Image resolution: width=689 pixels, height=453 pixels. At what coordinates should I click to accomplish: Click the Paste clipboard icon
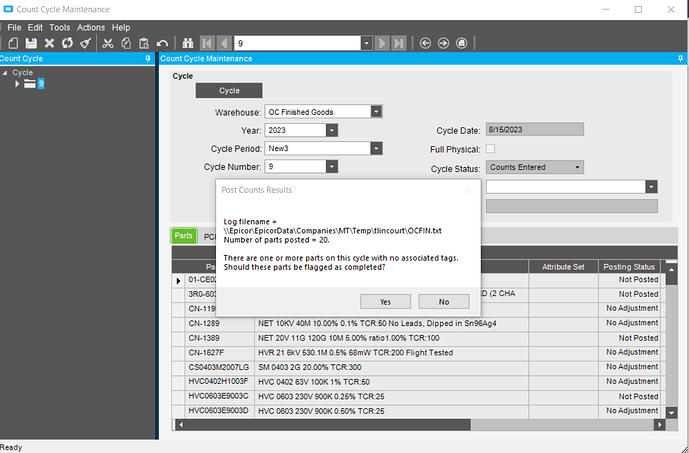tap(144, 43)
